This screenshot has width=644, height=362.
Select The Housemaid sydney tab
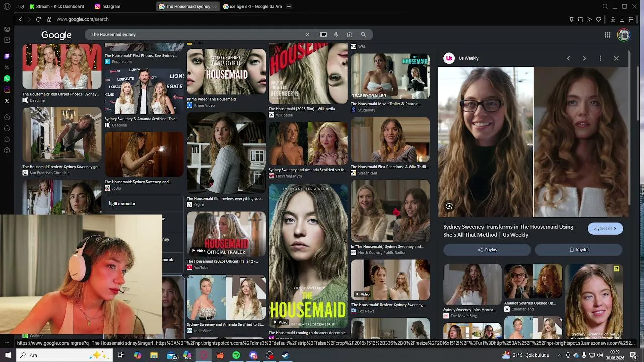click(x=188, y=6)
